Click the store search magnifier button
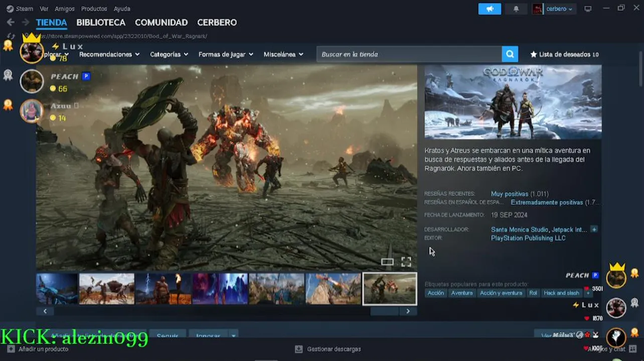Screen dimensions: 644x361 (x=510, y=54)
